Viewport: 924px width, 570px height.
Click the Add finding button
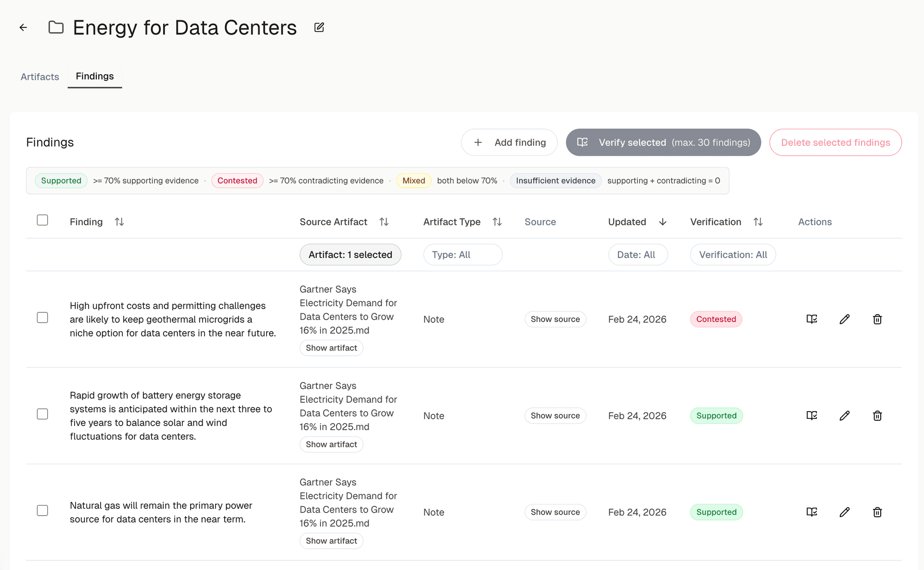[x=509, y=142]
